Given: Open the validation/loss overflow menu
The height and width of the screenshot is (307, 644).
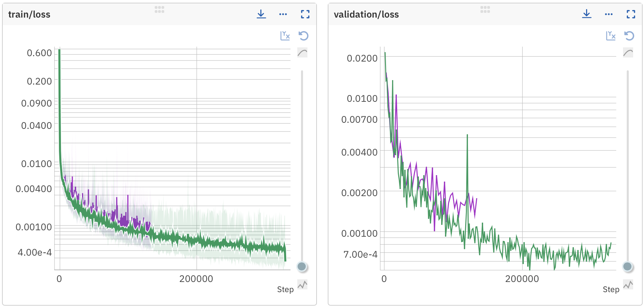Looking at the screenshot, I should pos(608,14).
